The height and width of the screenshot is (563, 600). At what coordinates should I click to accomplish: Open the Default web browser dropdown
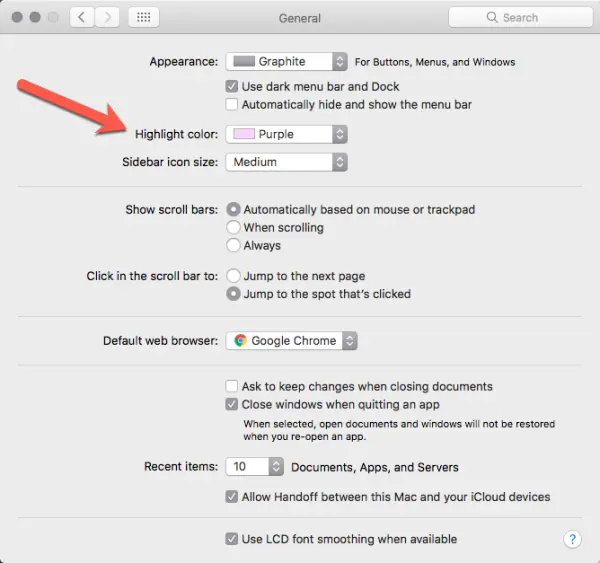292,340
